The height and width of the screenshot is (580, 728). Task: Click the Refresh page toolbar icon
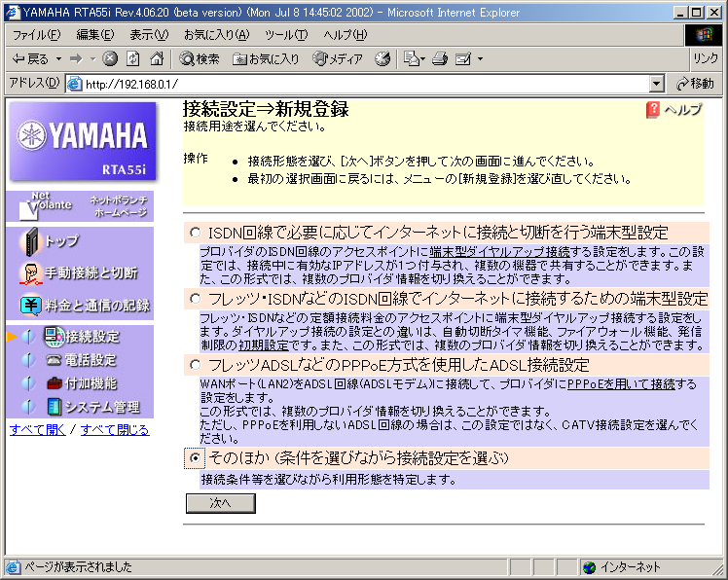point(132,58)
